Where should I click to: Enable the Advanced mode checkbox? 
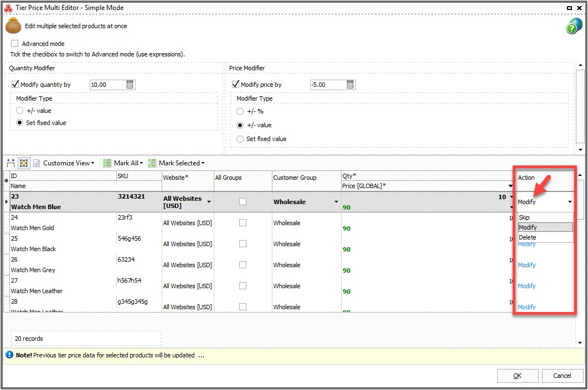click(x=14, y=44)
